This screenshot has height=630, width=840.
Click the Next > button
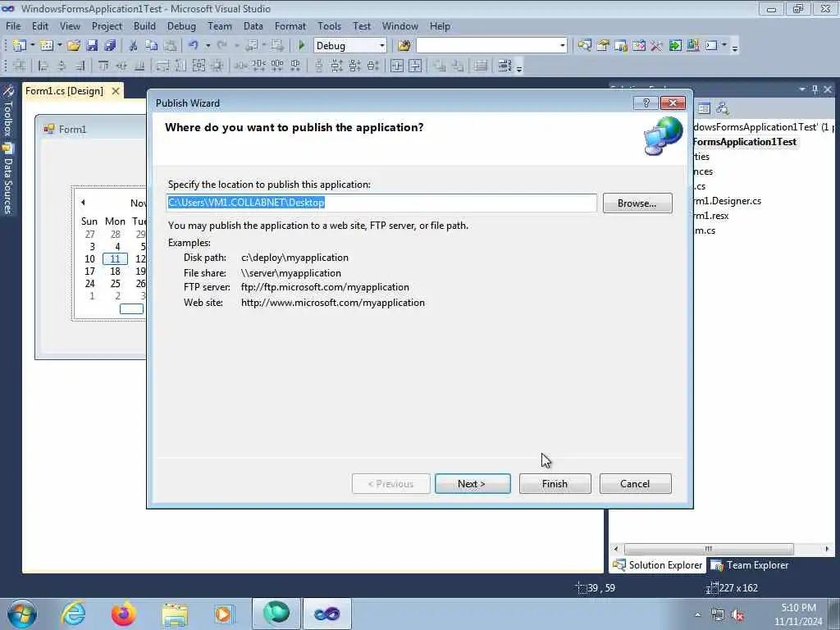(x=472, y=484)
